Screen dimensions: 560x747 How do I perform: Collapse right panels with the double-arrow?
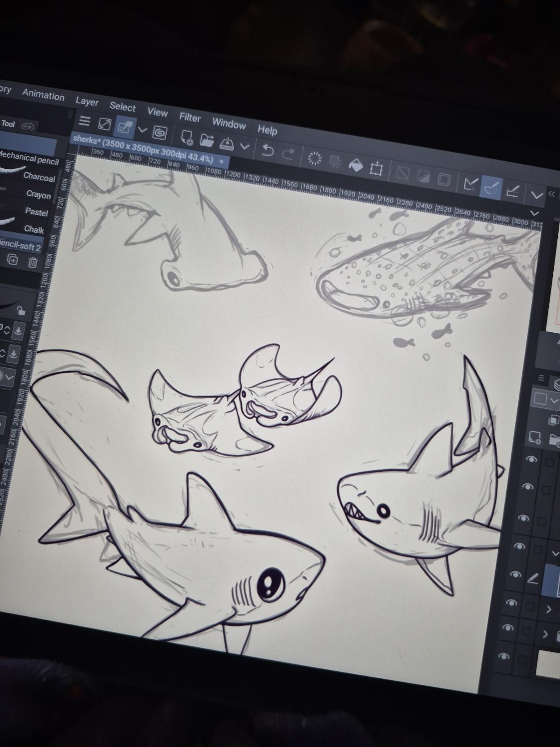pos(552,194)
